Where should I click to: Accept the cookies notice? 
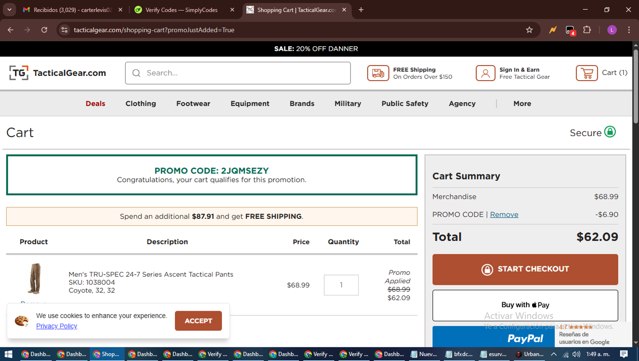coord(198,321)
